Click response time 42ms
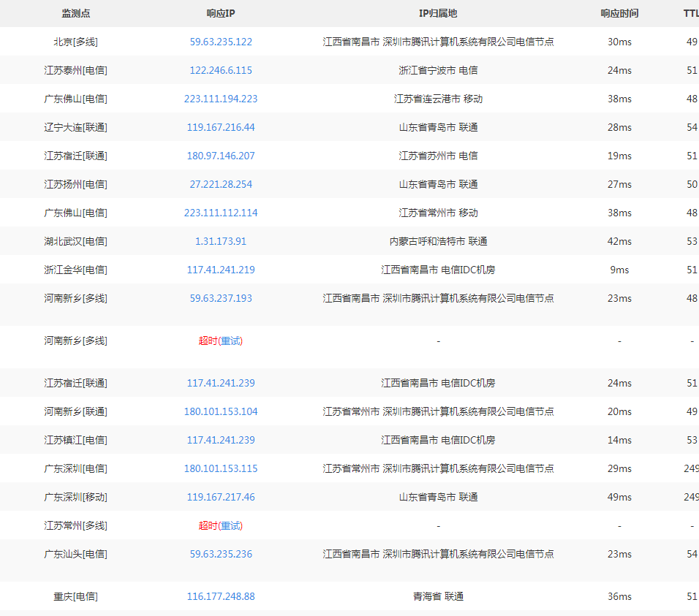This screenshot has width=699, height=616. (619, 241)
